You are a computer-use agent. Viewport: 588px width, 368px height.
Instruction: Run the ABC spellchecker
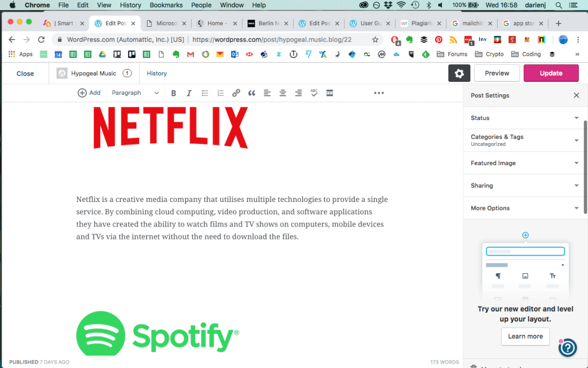point(314,93)
